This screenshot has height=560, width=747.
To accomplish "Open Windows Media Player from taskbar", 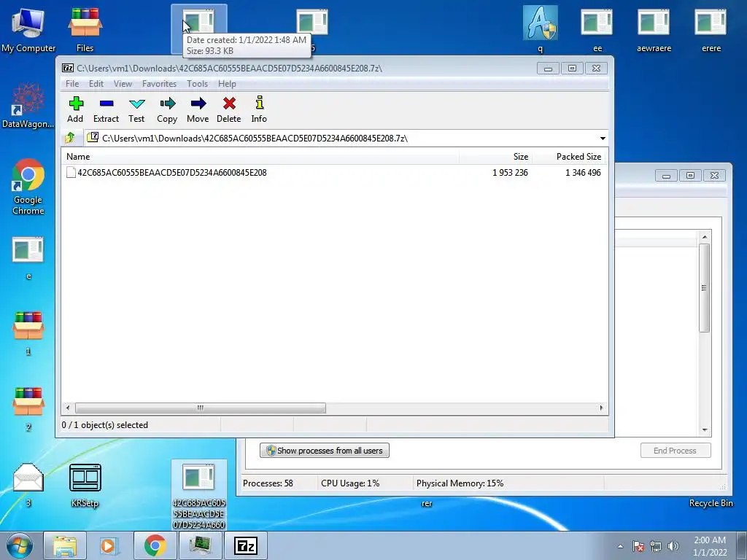I will (x=109, y=545).
